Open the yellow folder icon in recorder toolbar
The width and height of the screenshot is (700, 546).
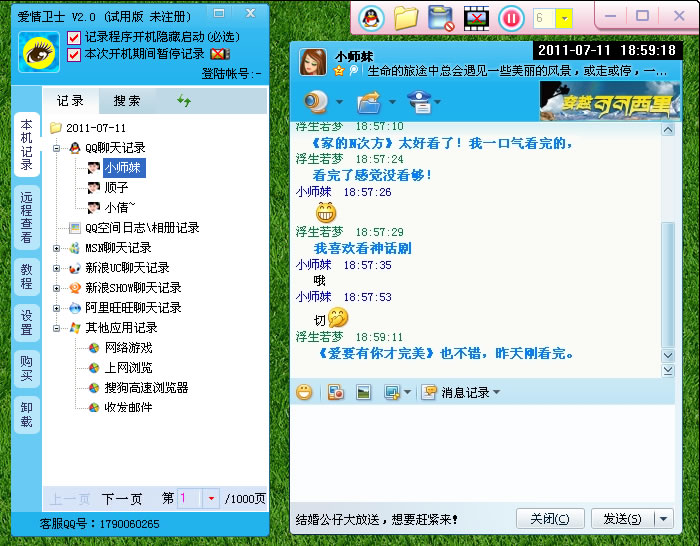pos(406,19)
